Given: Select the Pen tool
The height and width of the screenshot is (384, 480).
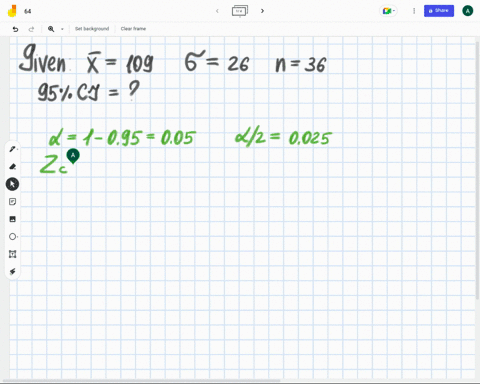Looking at the screenshot, I should coord(13,149).
